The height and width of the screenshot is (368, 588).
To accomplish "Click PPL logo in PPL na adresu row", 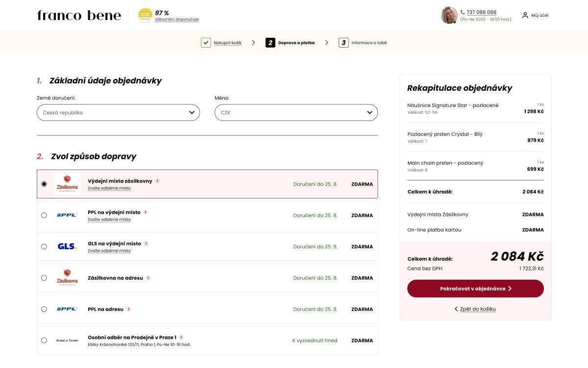I will coord(67,309).
